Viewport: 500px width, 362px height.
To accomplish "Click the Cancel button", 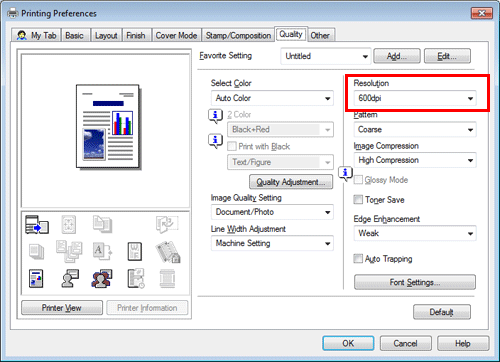I will [406, 343].
